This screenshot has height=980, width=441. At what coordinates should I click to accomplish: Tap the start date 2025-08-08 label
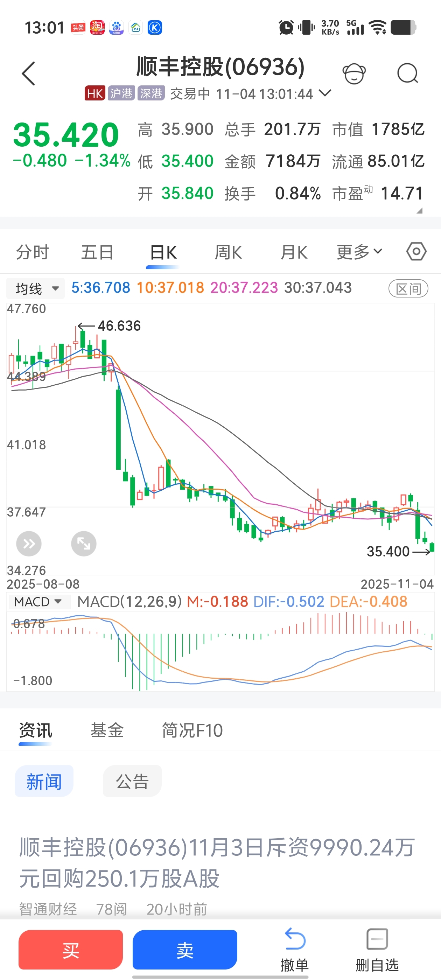click(43, 584)
